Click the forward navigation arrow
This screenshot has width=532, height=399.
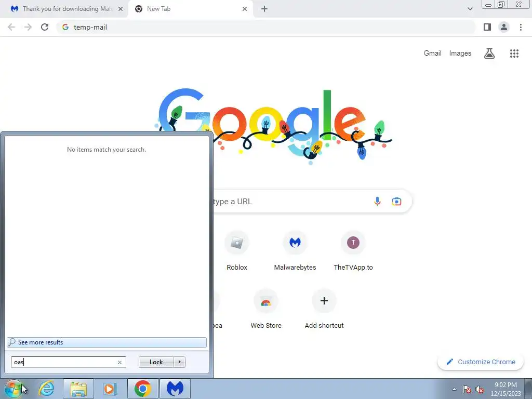(x=28, y=27)
